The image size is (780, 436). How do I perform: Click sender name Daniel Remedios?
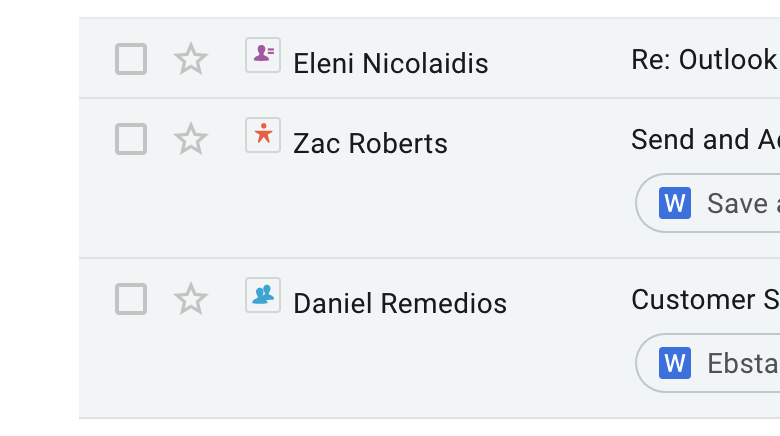[x=399, y=304]
